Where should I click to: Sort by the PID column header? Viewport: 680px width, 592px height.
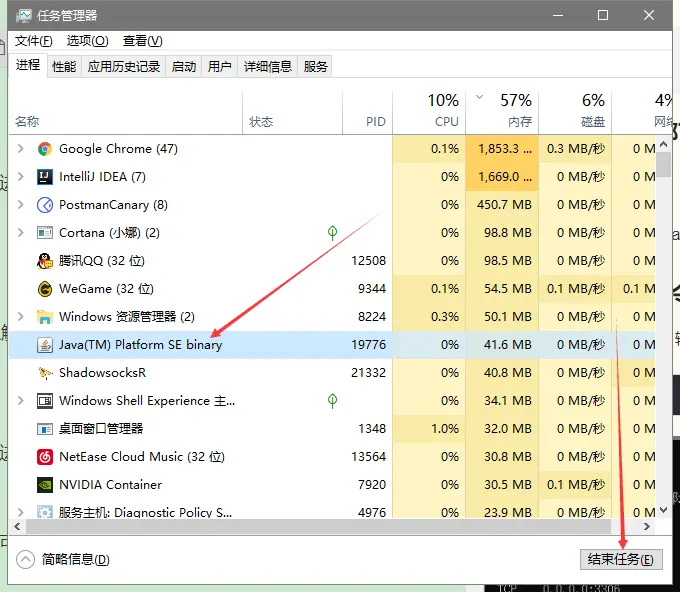367,113
